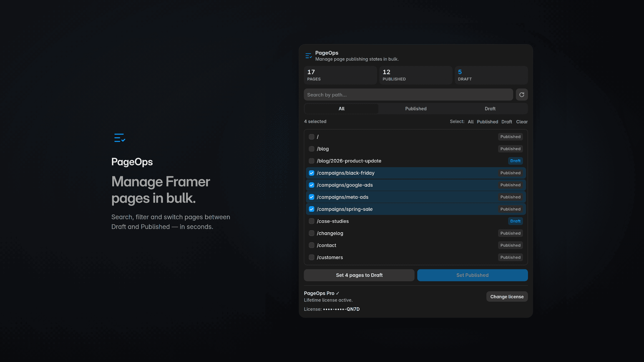This screenshot has height=362, width=644.
Task: Click Draft badge on /case-studies row
Action: pyautogui.click(x=515, y=221)
